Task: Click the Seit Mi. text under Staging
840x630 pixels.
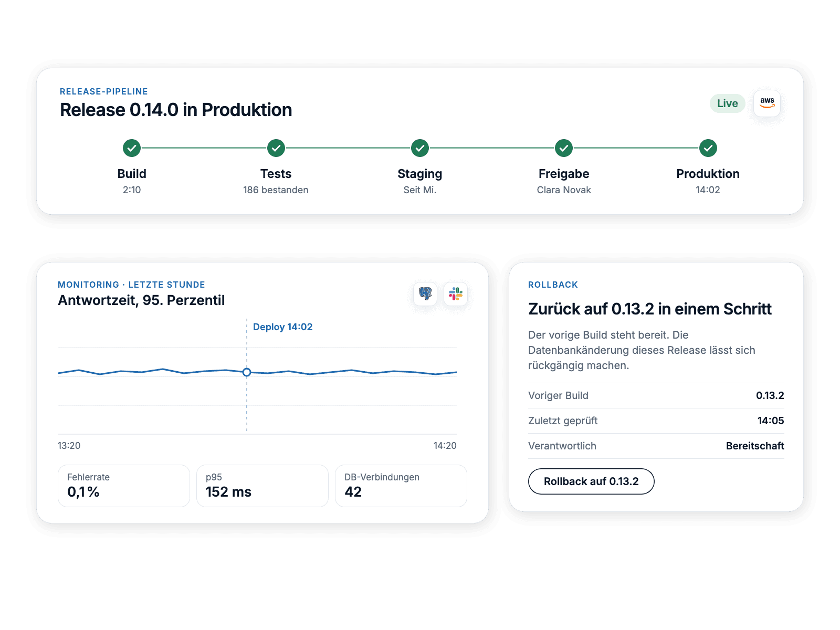Action: (420, 190)
